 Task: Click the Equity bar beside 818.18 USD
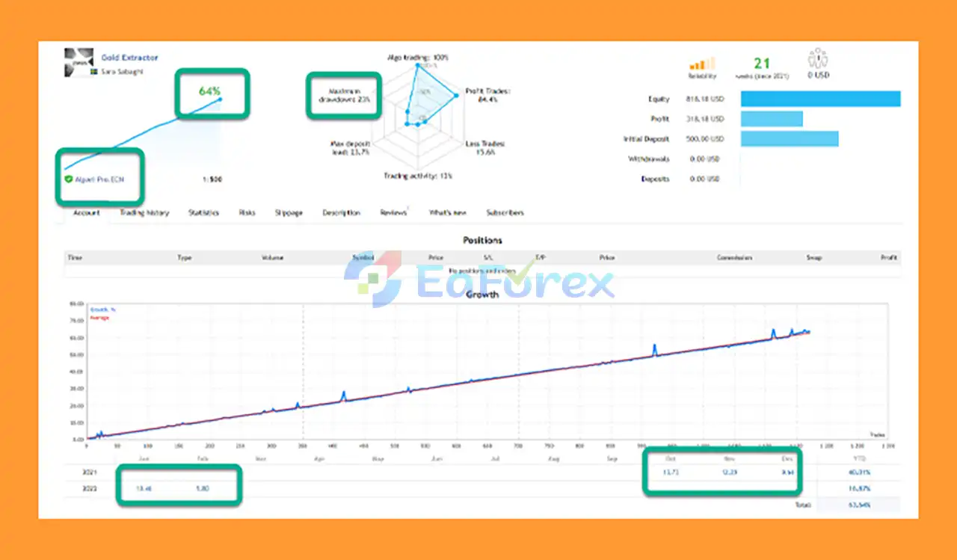click(x=819, y=98)
